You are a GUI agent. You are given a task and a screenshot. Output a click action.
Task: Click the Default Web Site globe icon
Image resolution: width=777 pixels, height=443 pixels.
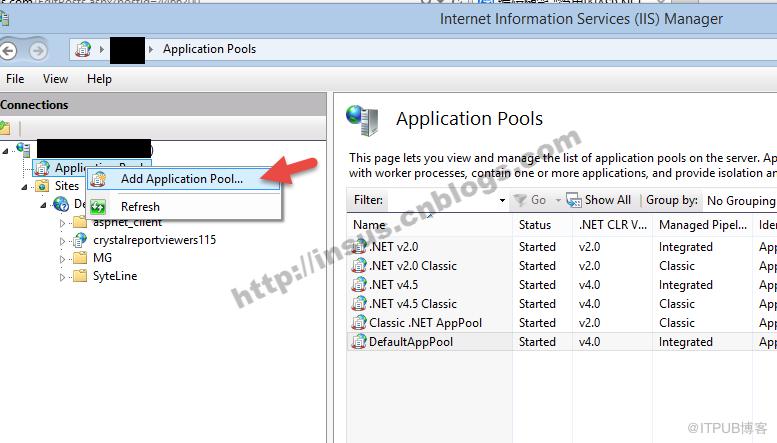coord(61,204)
